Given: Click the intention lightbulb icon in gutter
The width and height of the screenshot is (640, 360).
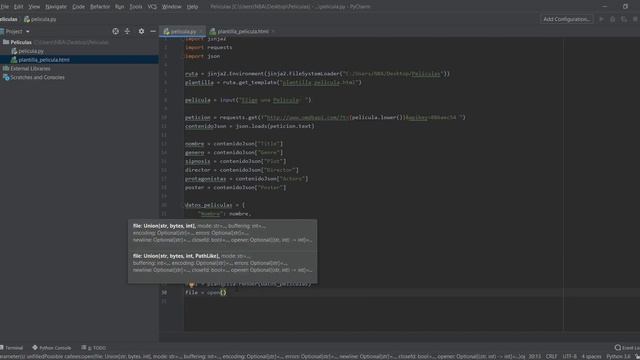Looking at the screenshot, I should 191,284.
